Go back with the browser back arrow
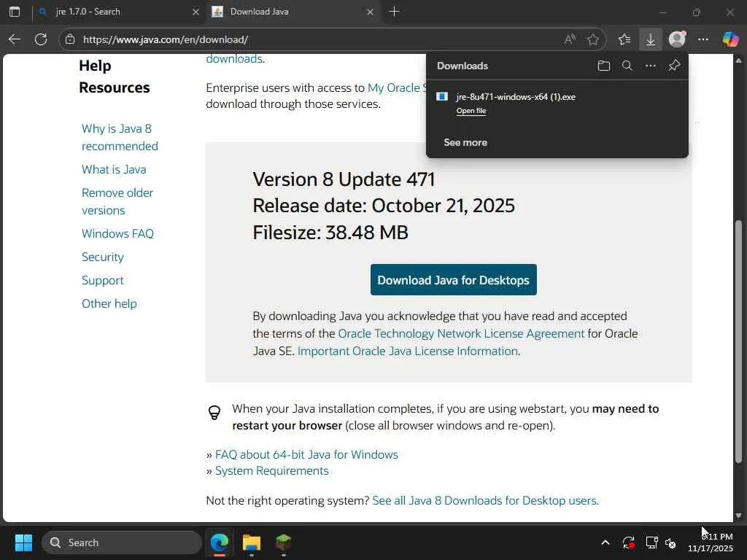The image size is (747, 560). coord(15,39)
